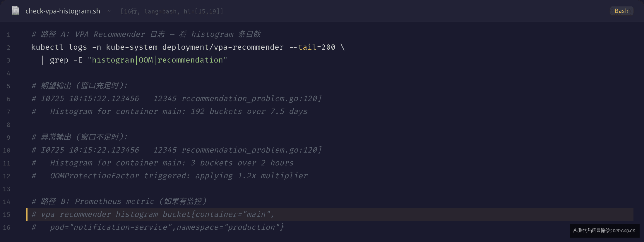The width and height of the screenshot is (644, 242).
Task: Click line number 7 in gutter
Action: [x=8, y=112]
